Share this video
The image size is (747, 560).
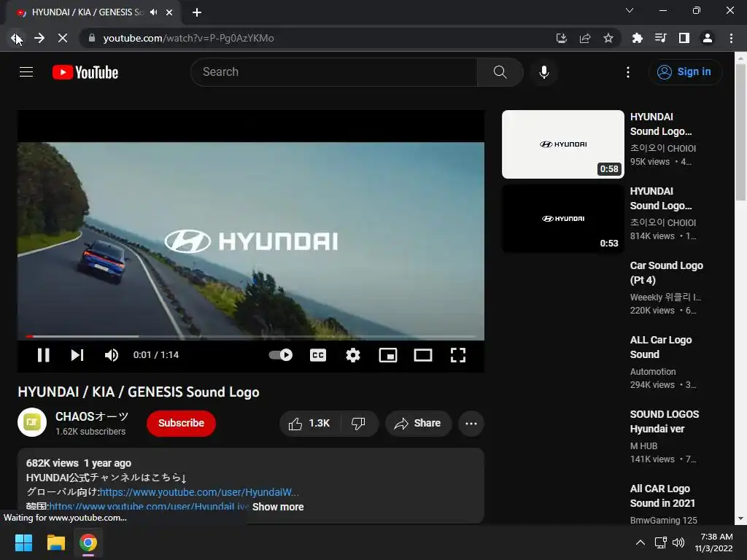[418, 423]
